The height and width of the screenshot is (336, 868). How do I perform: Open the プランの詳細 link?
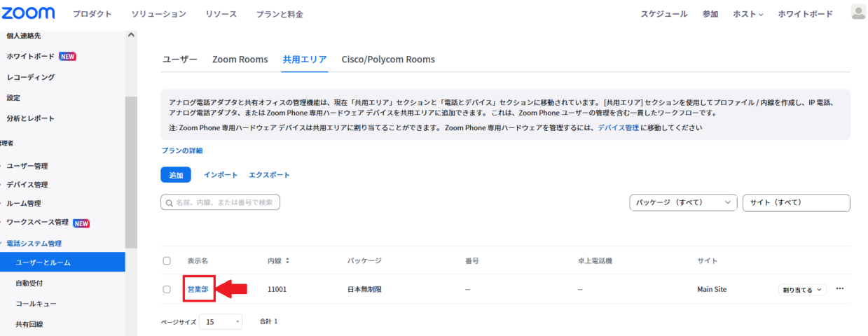pyautogui.click(x=181, y=150)
